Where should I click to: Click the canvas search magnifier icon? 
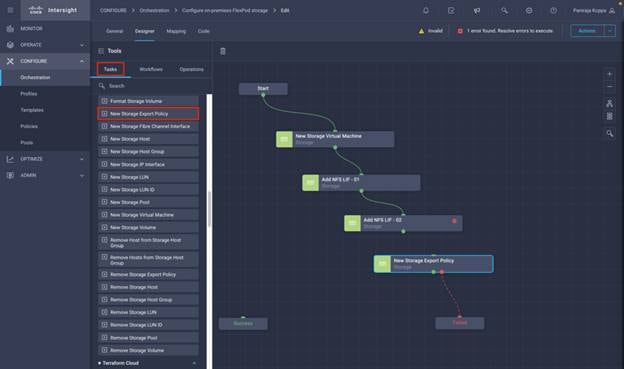[x=609, y=133]
